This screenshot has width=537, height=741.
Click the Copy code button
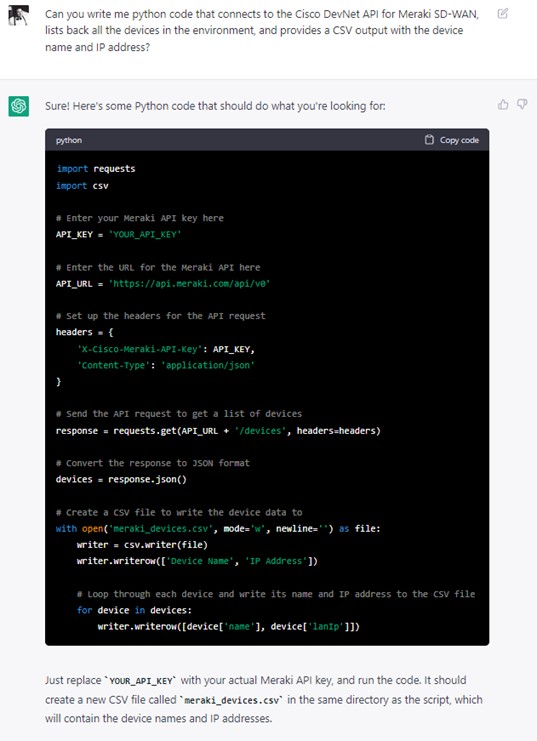point(451,140)
